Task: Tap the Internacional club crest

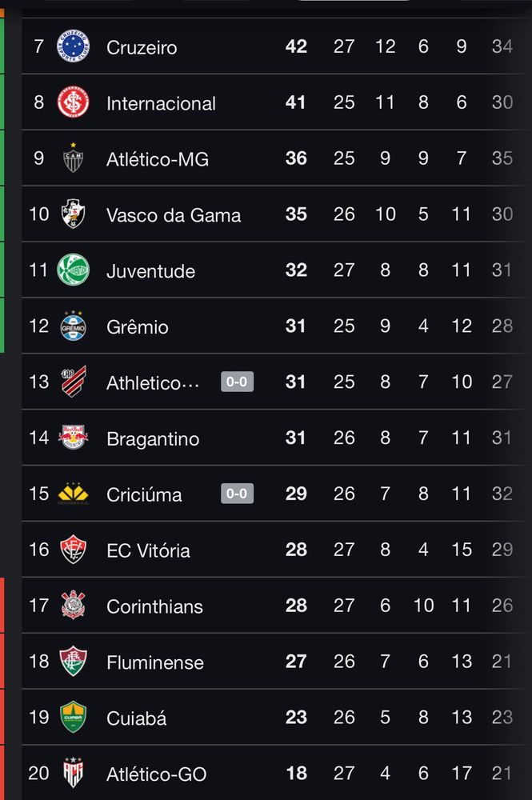Action: [x=73, y=102]
